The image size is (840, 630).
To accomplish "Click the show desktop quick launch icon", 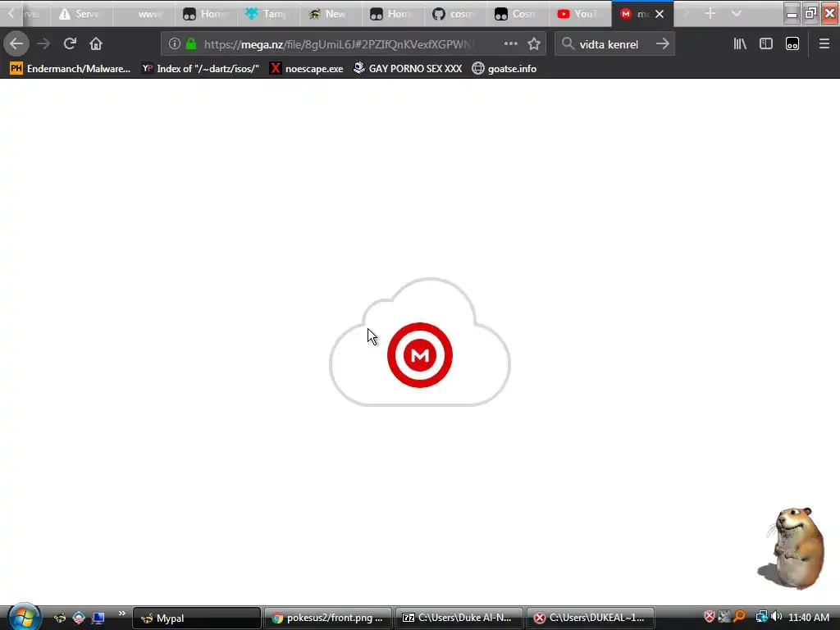I will pyautogui.click(x=98, y=618).
